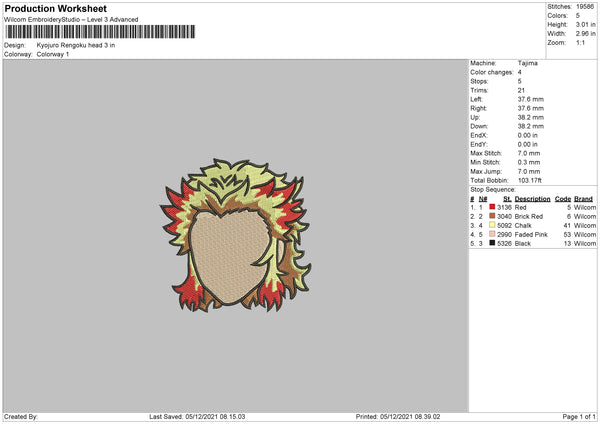
Task: Click stitch count '5092' in the Chalk row
Action: point(504,225)
